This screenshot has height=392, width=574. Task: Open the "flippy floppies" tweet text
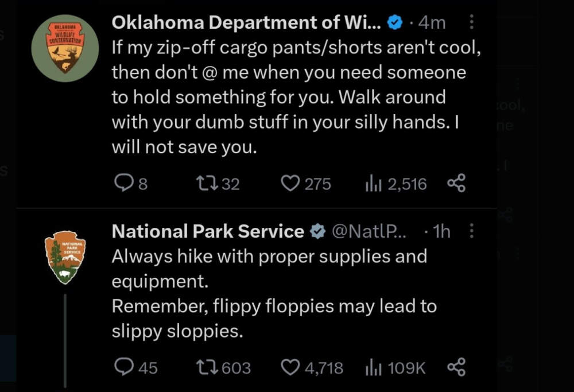[x=270, y=306]
